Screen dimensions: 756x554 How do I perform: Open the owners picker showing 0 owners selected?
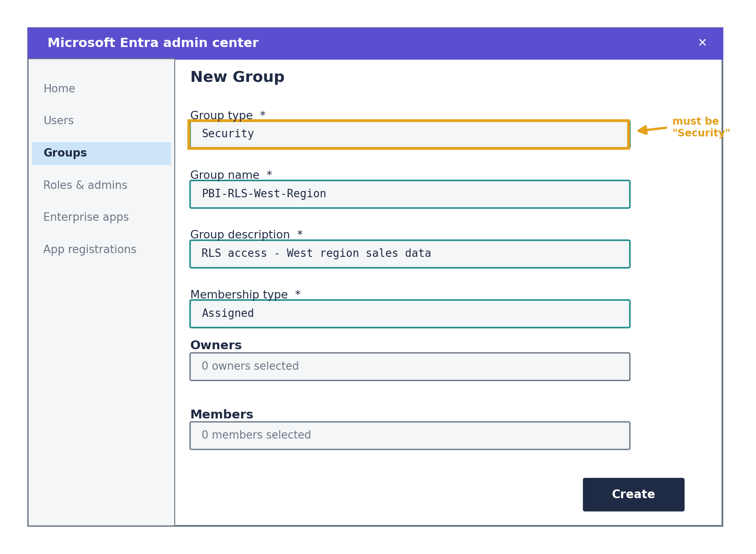[x=409, y=367]
